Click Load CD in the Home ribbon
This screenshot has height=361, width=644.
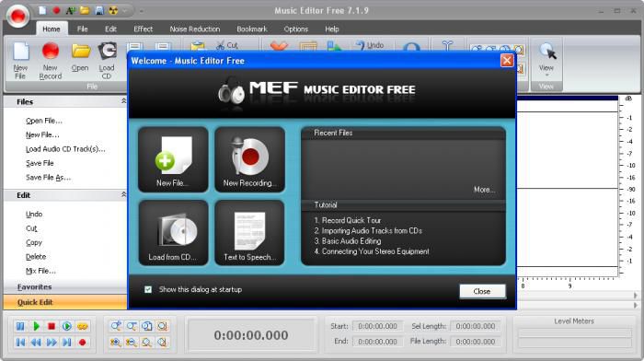click(x=107, y=61)
